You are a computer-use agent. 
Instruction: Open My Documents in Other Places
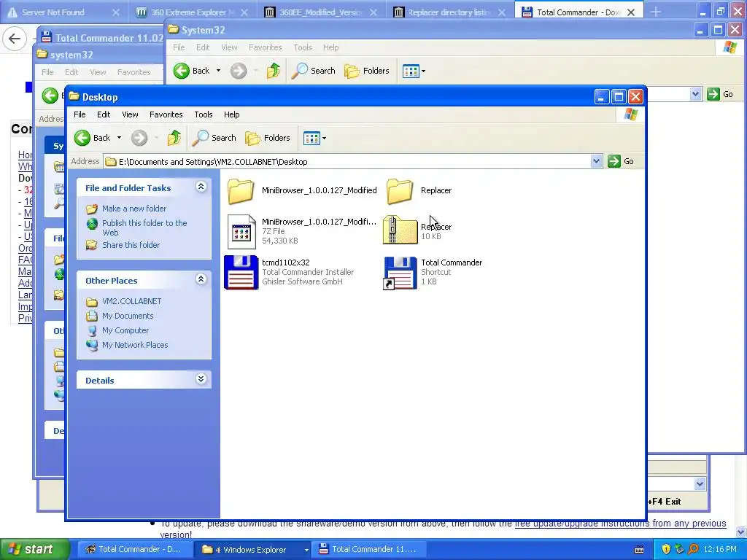click(x=128, y=316)
